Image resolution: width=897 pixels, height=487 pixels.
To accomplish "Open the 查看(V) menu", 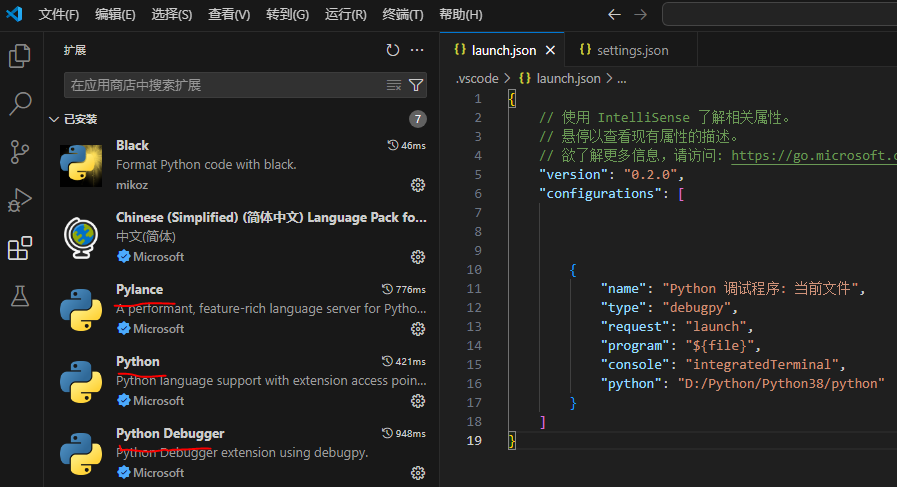I will pyautogui.click(x=229, y=14).
